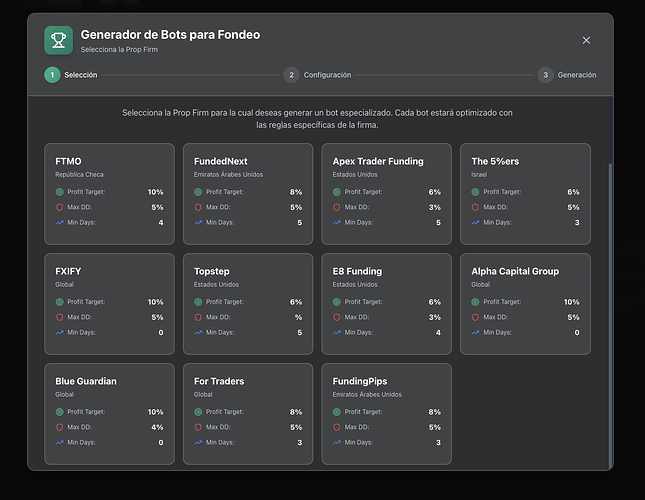Go to step 3 Generación
Image resolution: width=645 pixels, height=500 pixels.
point(567,75)
